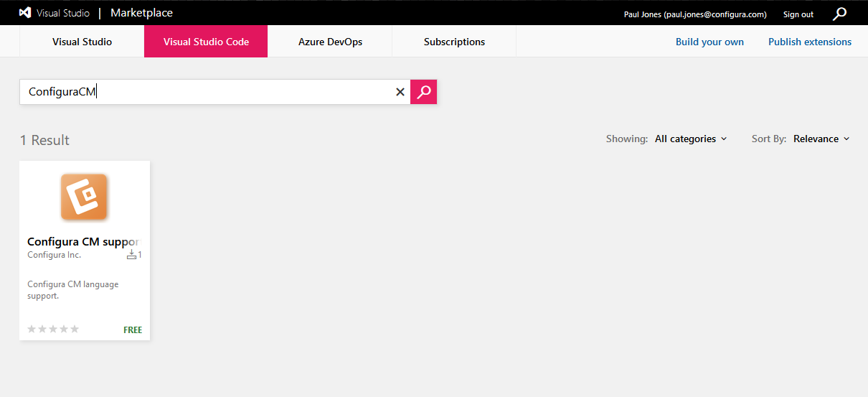The image size is (868, 397).
Task: Expand the All categories dropdown
Action: pyautogui.click(x=690, y=139)
